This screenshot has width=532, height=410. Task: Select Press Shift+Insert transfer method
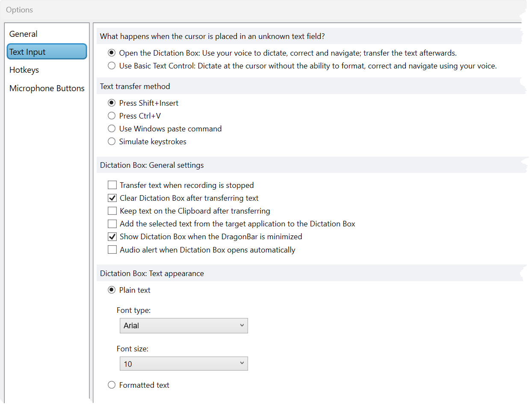(x=112, y=103)
